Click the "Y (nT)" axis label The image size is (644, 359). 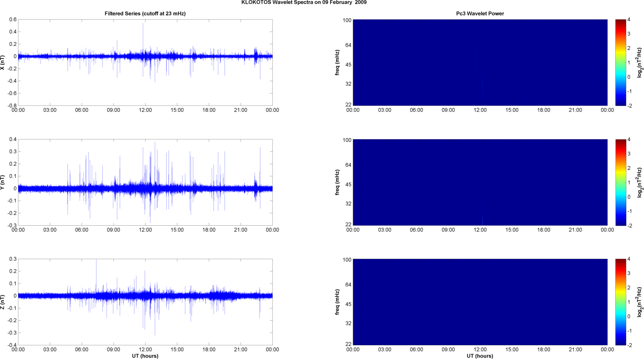(3, 182)
